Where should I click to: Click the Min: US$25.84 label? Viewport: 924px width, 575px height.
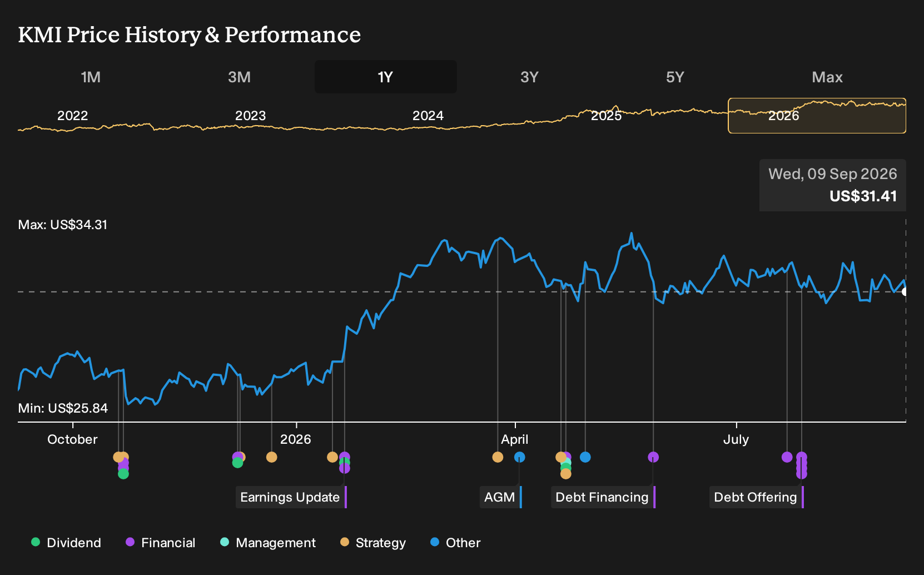63,408
